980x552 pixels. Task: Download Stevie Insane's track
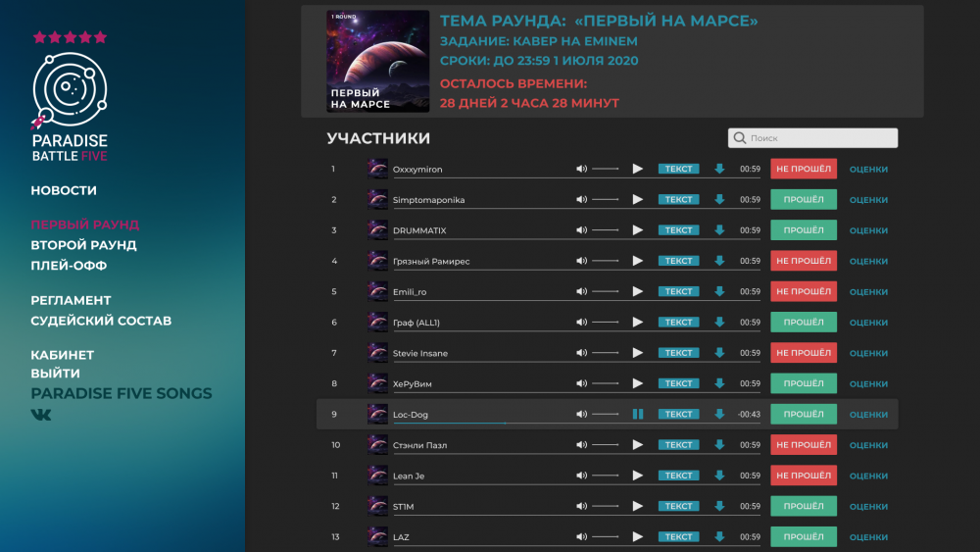click(x=719, y=353)
